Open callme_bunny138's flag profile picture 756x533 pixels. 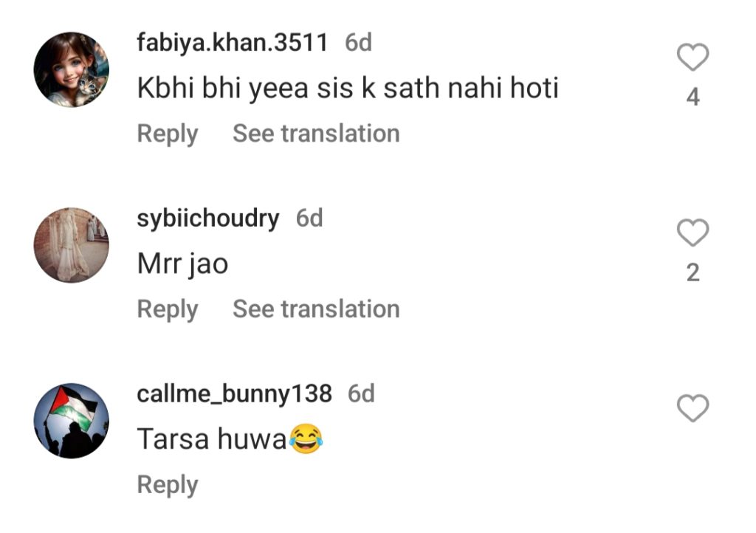pos(72,420)
